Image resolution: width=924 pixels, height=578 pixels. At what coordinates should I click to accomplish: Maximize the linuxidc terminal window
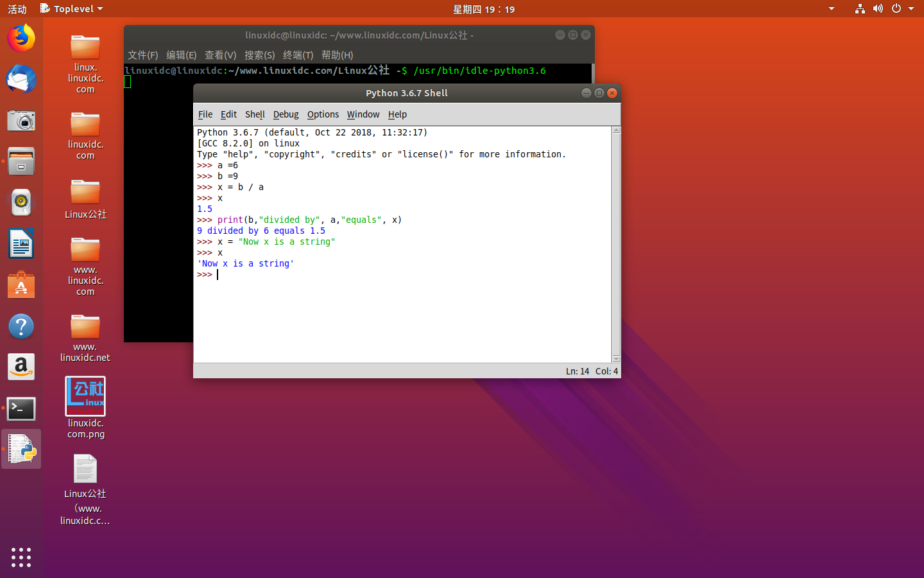[573, 35]
